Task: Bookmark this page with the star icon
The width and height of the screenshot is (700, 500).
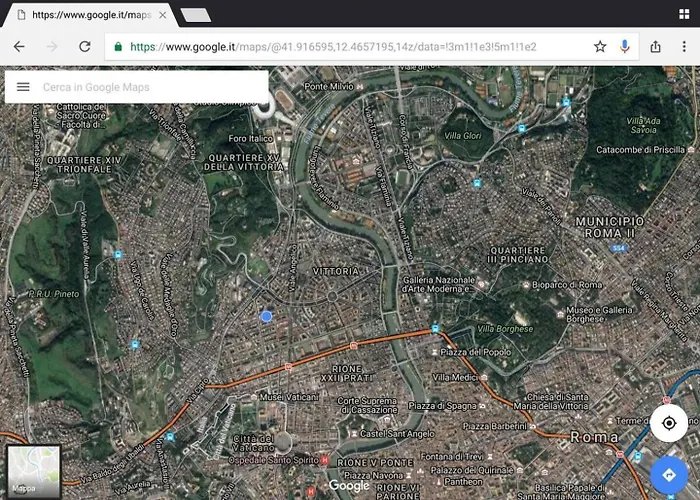Action: [x=600, y=46]
